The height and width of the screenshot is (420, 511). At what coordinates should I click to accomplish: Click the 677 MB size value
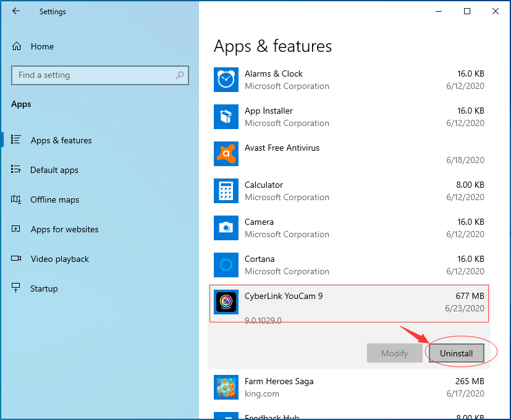[x=470, y=296]
